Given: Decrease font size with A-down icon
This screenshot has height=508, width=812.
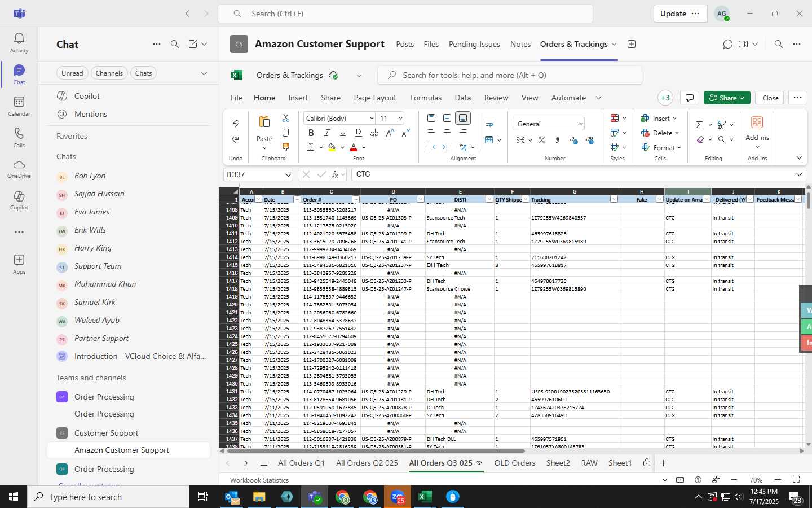Looking at the screenshot, I should [x=406, y=133].
